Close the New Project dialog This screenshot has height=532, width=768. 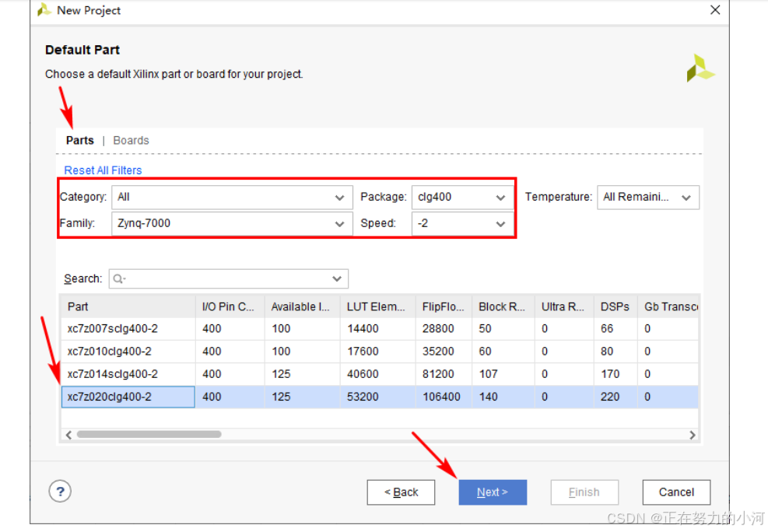coord(715,10)
